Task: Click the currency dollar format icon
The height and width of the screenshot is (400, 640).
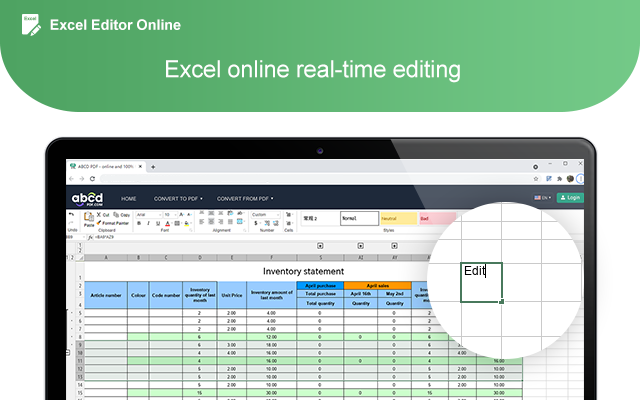Action: pos(256,223)
